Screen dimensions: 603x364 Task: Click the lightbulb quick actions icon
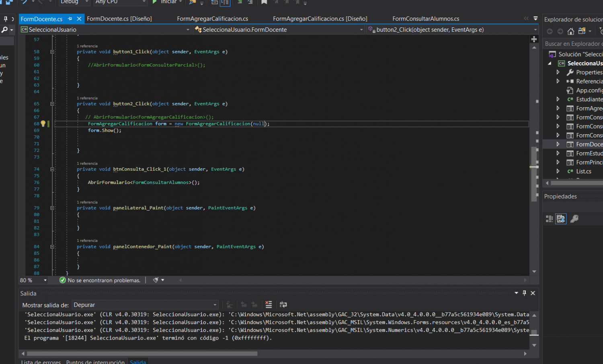[x=43, y=124]
